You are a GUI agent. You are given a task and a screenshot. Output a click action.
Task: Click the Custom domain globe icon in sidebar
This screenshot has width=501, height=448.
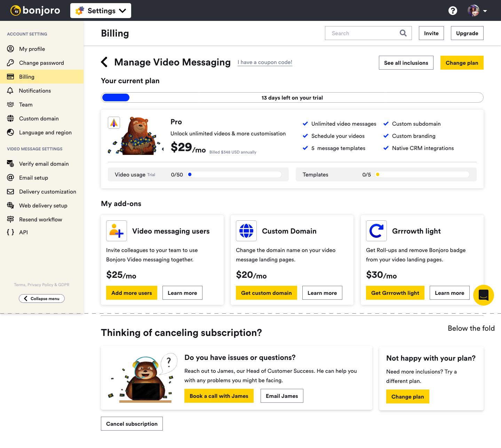coord(10,118)
